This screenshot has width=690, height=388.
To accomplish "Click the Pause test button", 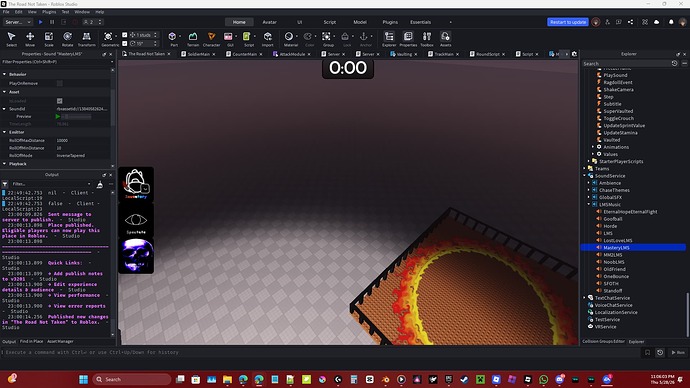I will 52,22.
